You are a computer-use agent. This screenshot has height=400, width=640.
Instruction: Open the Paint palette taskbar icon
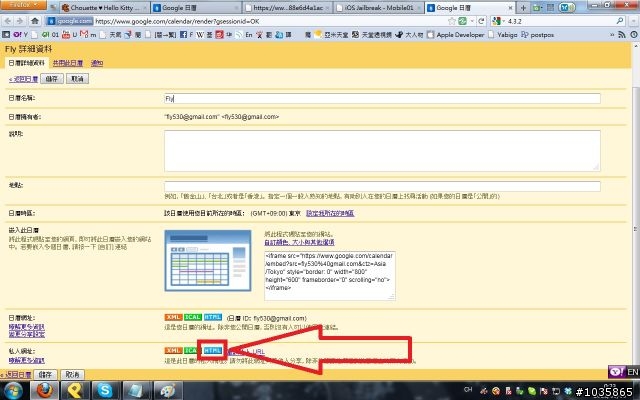pyautogui.click(x=168, y=391)
